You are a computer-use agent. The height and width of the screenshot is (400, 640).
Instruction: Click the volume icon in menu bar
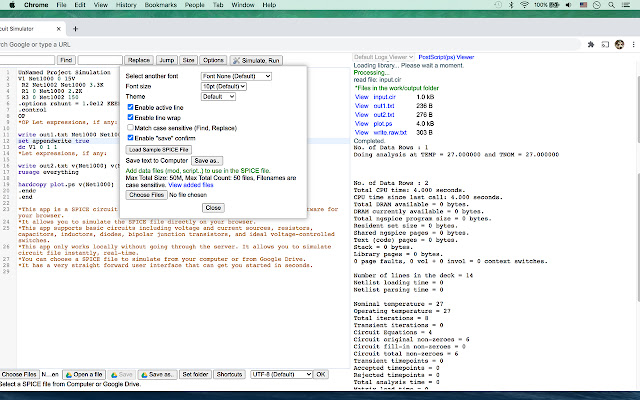[x=569, y=5]
